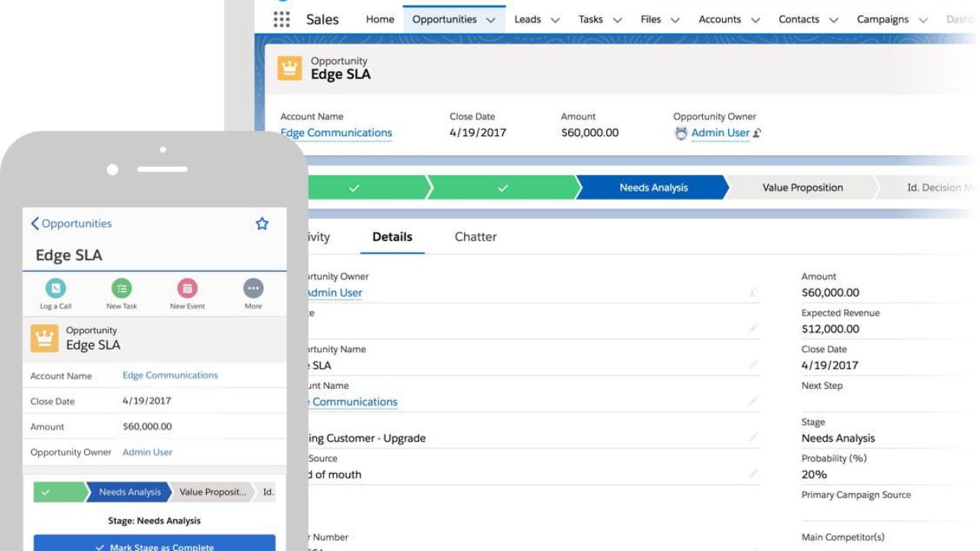This screenshot has width=980, height=551.
Task: Expand the Contacts tab dropdown arrow
Action: pyautogui.click(x=834, y=21)
